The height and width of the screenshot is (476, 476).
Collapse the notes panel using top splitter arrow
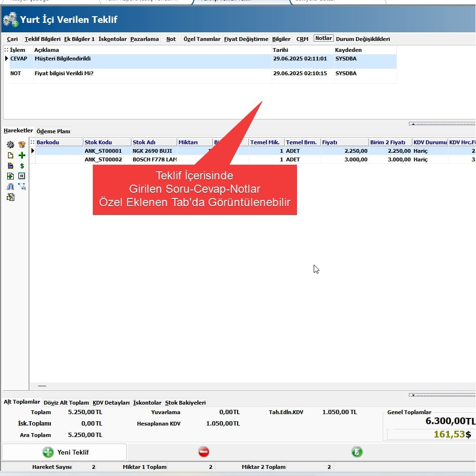pyautogui.click(x=442, y=124)
